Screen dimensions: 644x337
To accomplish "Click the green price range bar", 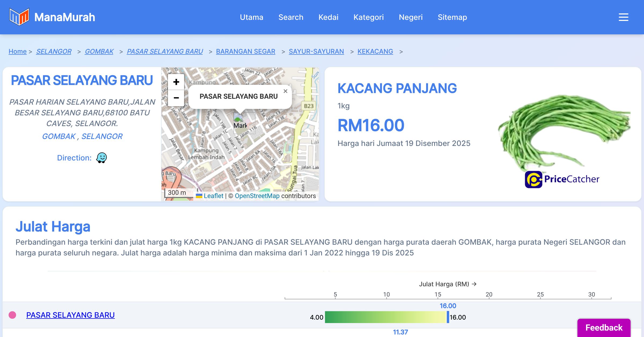I will 385,317.
